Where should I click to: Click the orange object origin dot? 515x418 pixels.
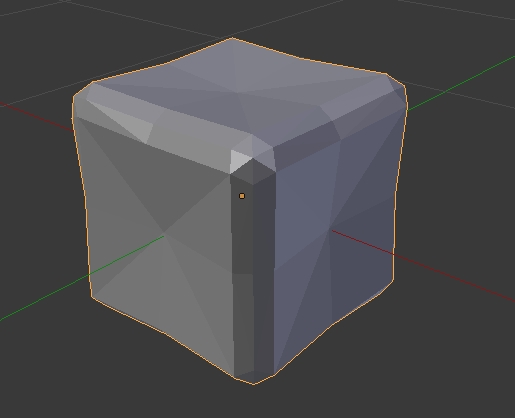[242, 196]
